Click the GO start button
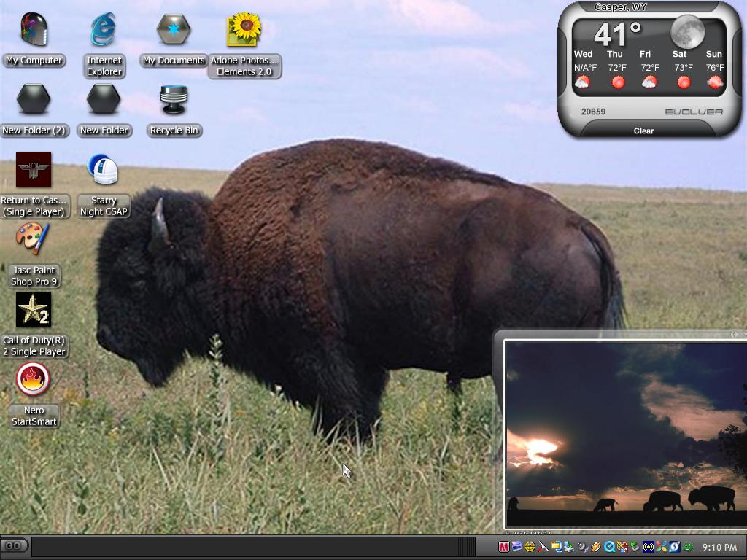The image size is (747, 560). (x=14, y=545)
